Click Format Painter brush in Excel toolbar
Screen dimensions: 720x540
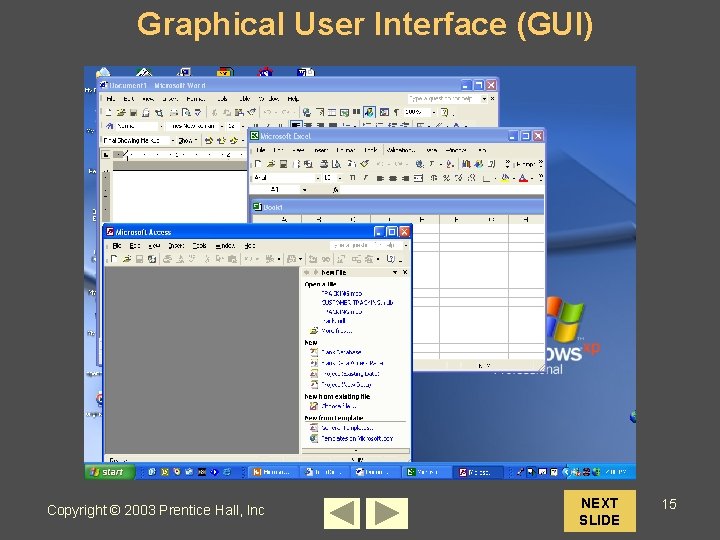point(365,164)
